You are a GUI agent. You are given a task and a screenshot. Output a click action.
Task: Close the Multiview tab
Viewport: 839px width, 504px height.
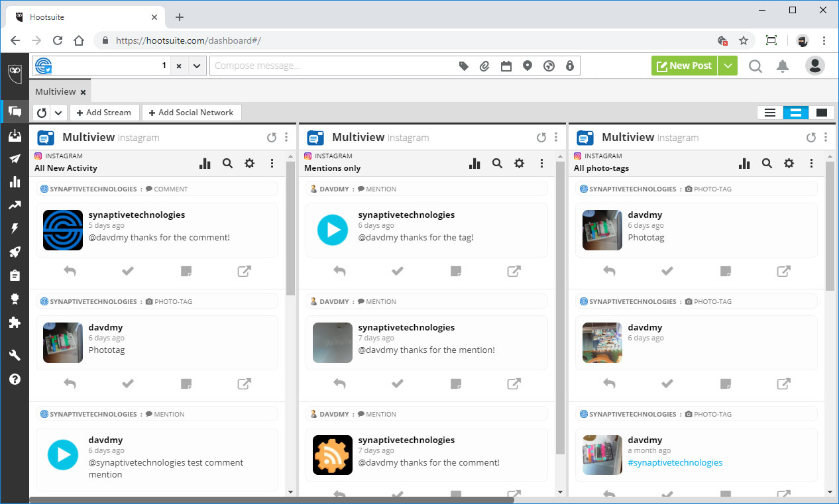(84, 92)
